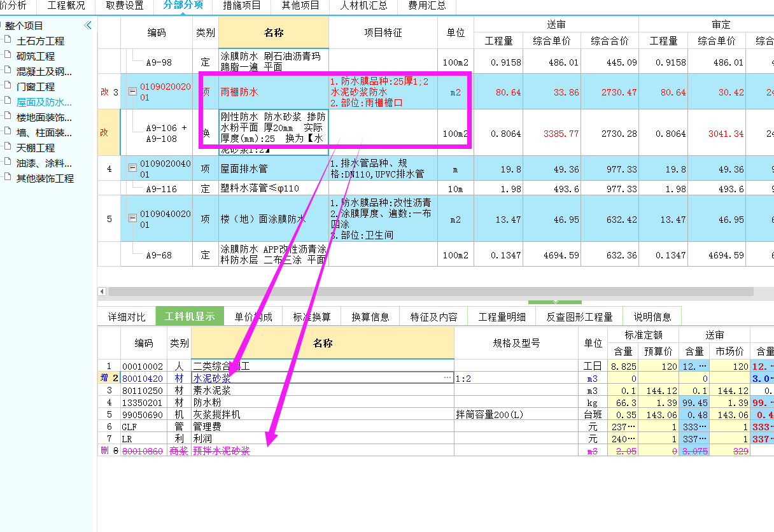Select the A9-98 quota code cell
This screenshot has height=532, width=774.
157,62
